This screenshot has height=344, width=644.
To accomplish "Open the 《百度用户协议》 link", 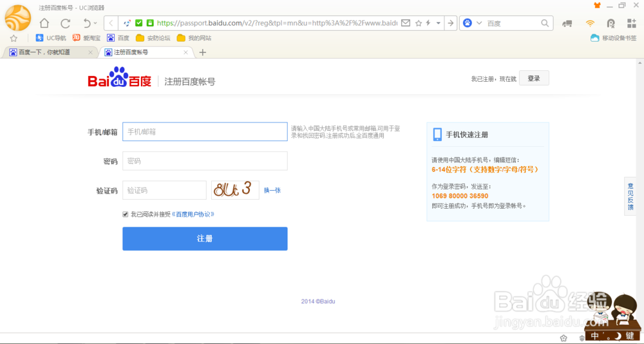I will click(193, 214).
